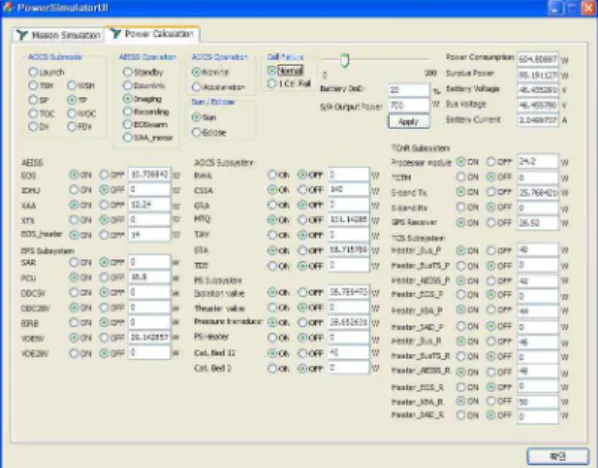This screenshot has width=598, height=468.
Task: Select Normal under AOCS Operation
Action: [x=196, y=72]
